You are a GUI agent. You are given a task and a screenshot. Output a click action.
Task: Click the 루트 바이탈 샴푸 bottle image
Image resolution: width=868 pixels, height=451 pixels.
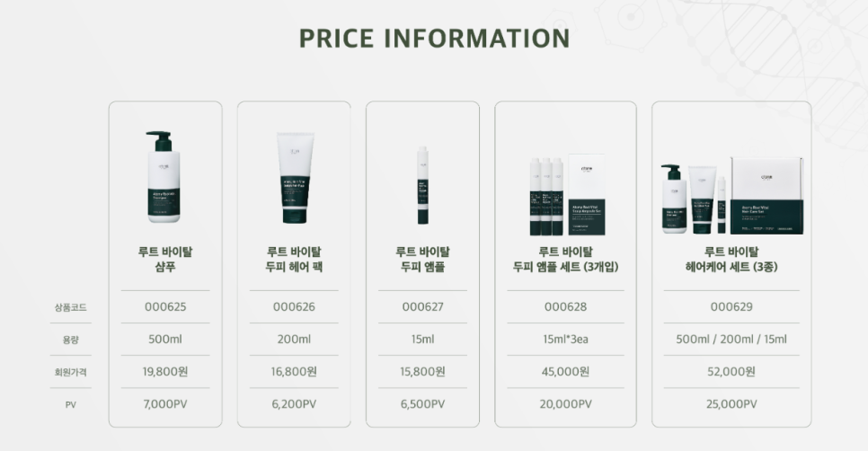click(x=164, y=177)
